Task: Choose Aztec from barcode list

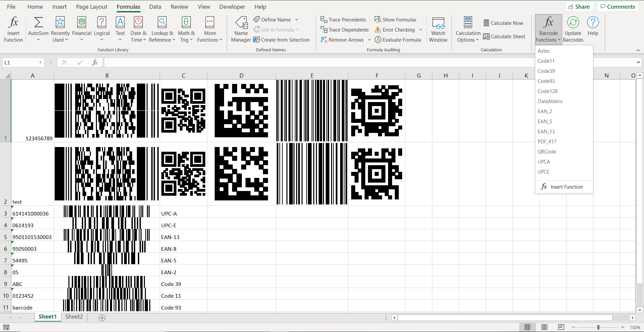Action: tap(564, 51)
